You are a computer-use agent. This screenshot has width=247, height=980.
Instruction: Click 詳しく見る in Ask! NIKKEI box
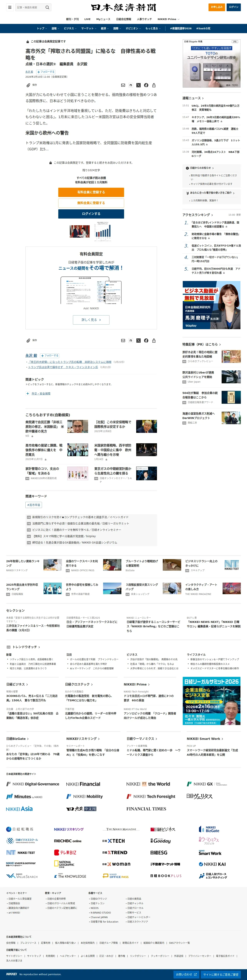(91, 320)
